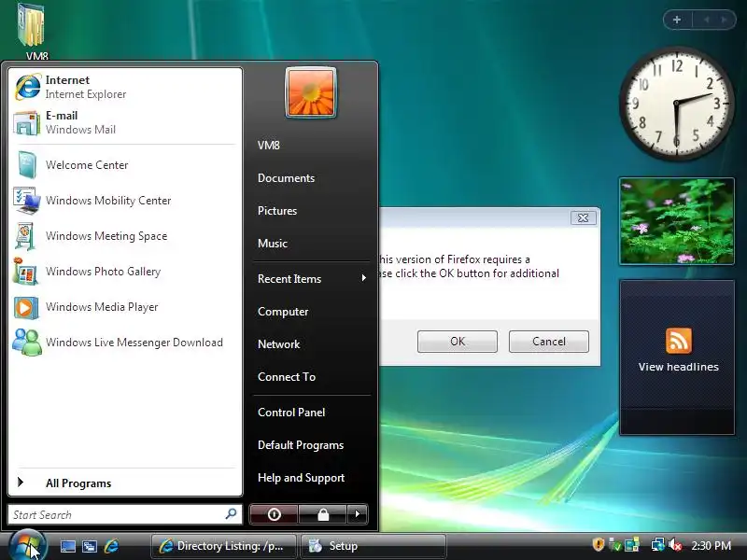Open Documents from Start menu
The width and height of the screenshot is (747, 560).
[287, 178]
